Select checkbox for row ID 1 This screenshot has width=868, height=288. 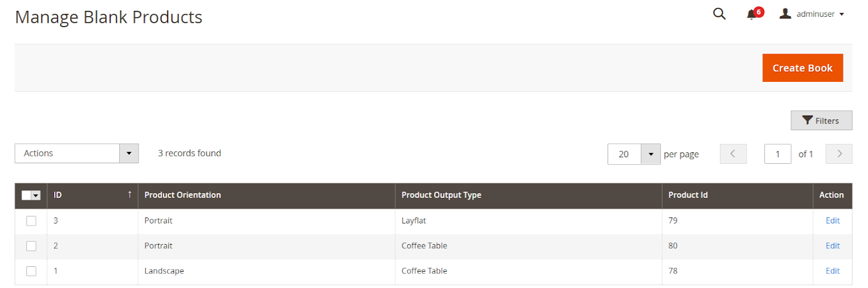[x=31, y=271]
